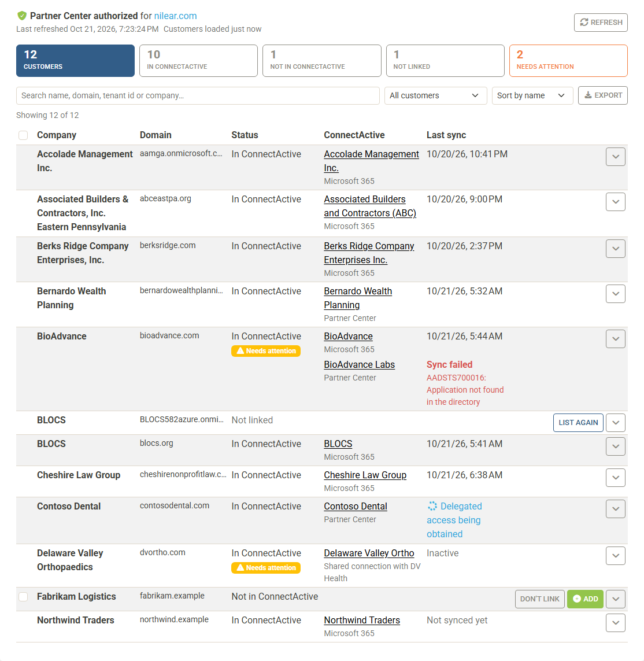
Task: Open the Contoso Dental ConnectActive link
Action: pos(356,506)
